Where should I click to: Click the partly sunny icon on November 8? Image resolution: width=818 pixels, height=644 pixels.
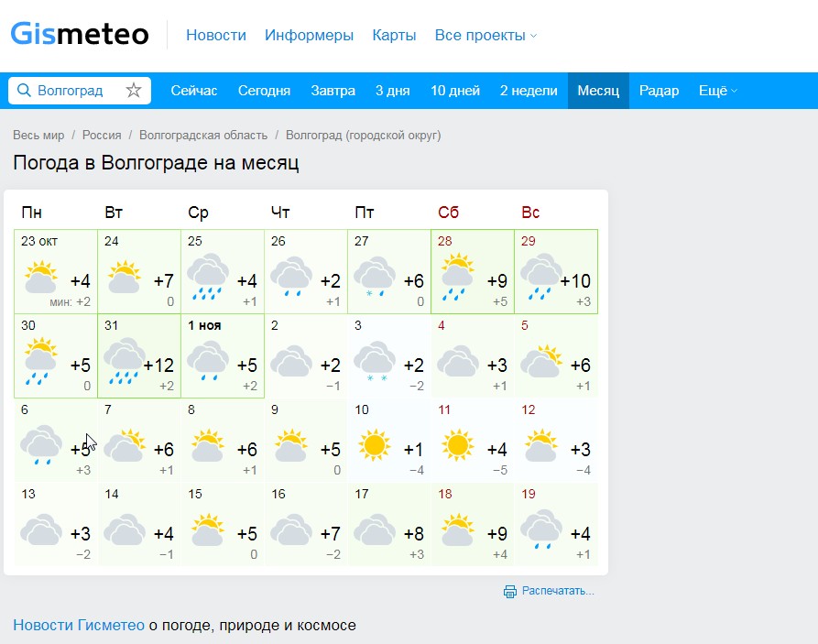[x=208, y=445]
